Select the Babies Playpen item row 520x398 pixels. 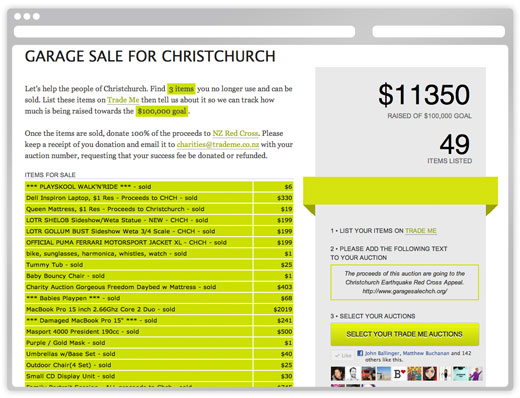click(x=159, y=298)
